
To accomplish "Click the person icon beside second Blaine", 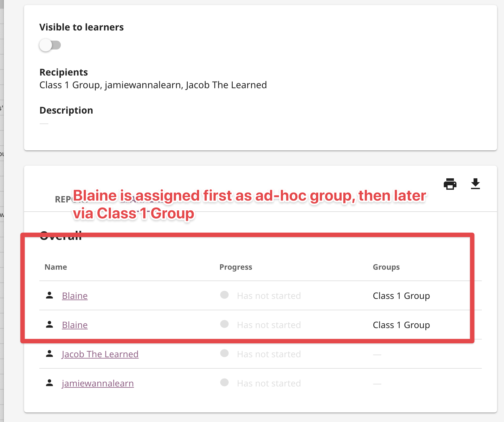I will (49, 325).
